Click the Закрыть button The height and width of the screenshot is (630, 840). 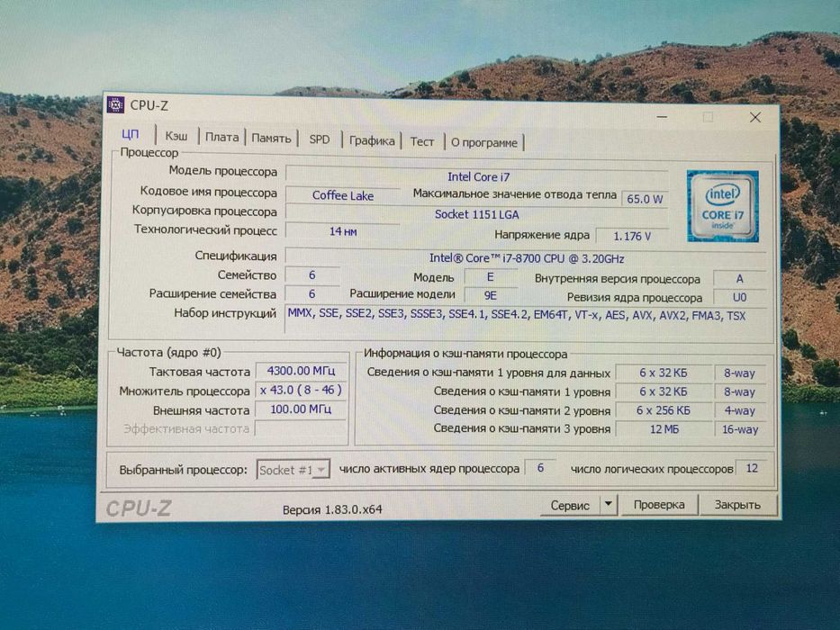pos(737,505)
